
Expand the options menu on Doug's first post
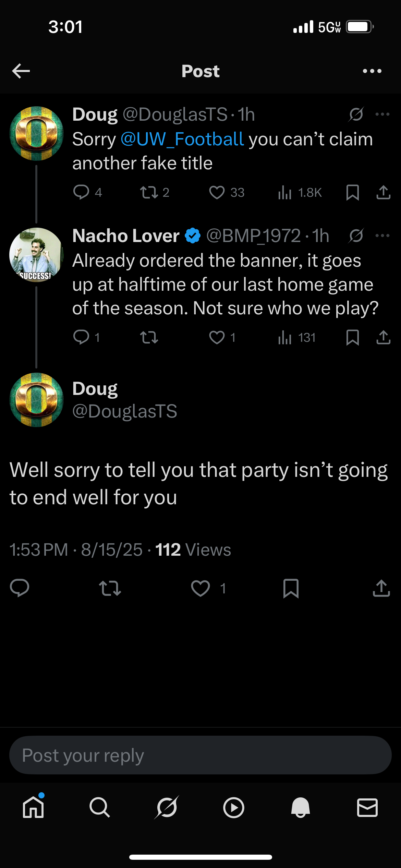point(382,114)
